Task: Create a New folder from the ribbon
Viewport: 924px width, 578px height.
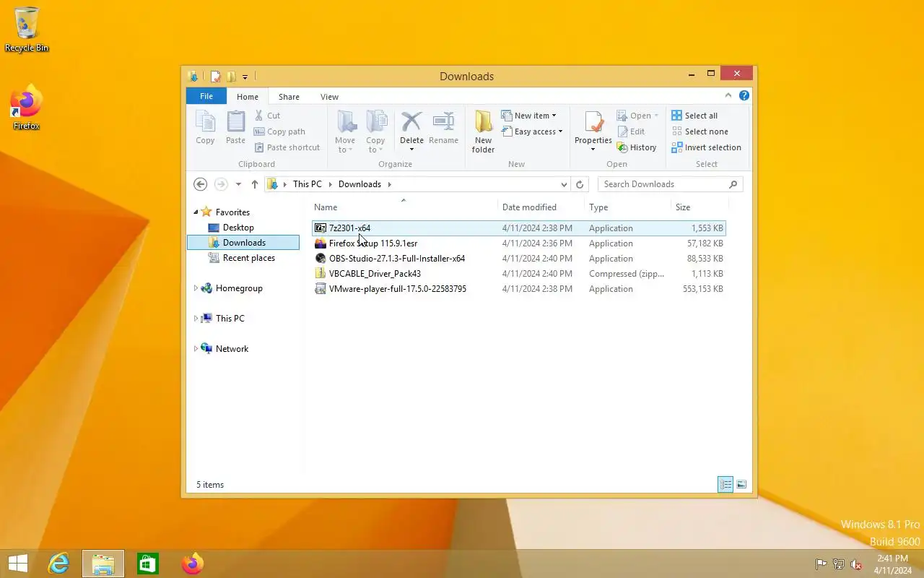Action: pyautogui.click(x=483, y=131)
